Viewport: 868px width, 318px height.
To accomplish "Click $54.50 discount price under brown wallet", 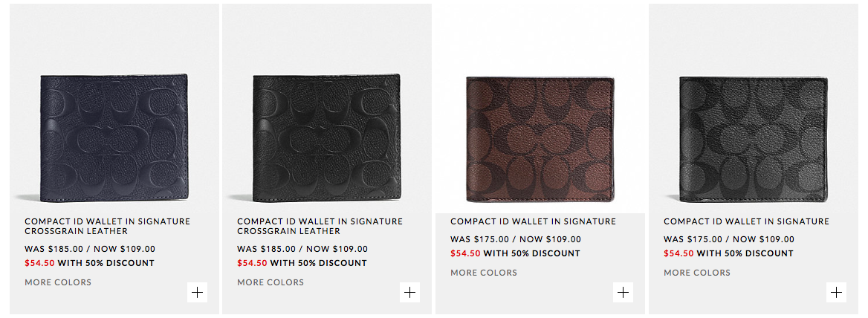I will pyautogui.click(x=465, y=253).
